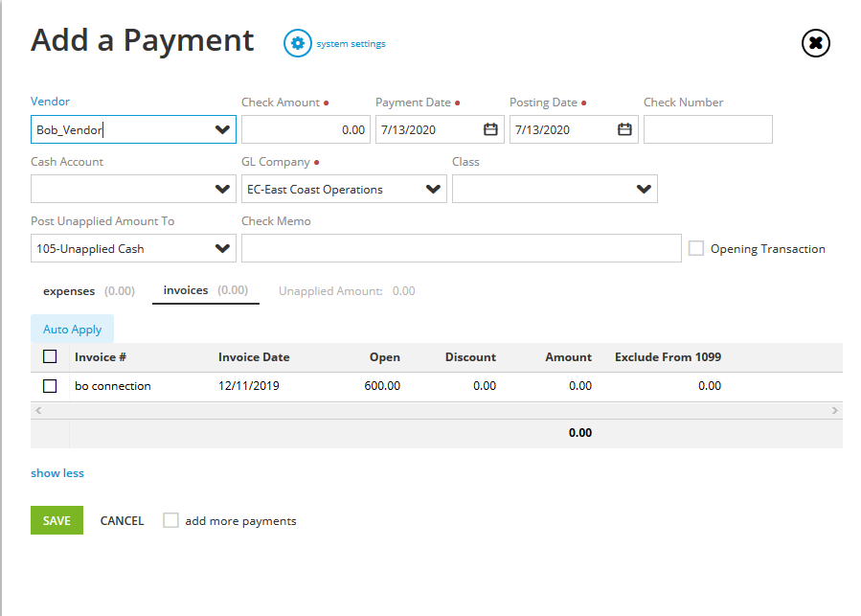Switch to the invoices tab
Viewport: 861px width, 616px height.
[x=205, y=290]
